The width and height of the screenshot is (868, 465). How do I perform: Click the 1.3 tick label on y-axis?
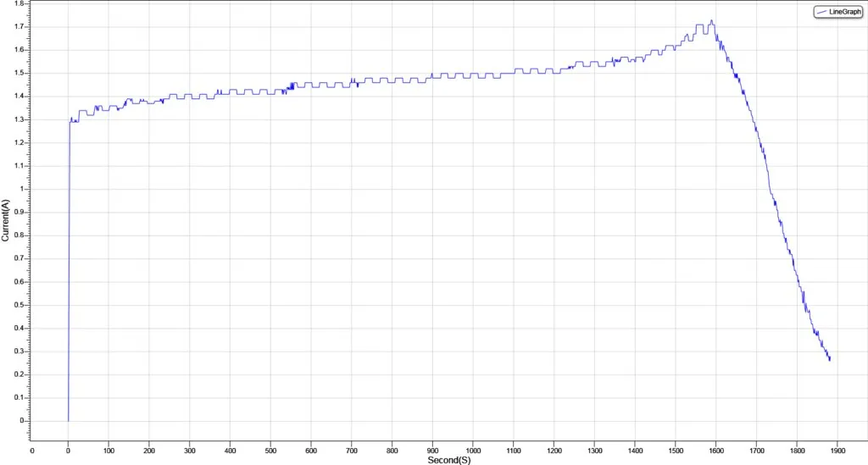19,119
